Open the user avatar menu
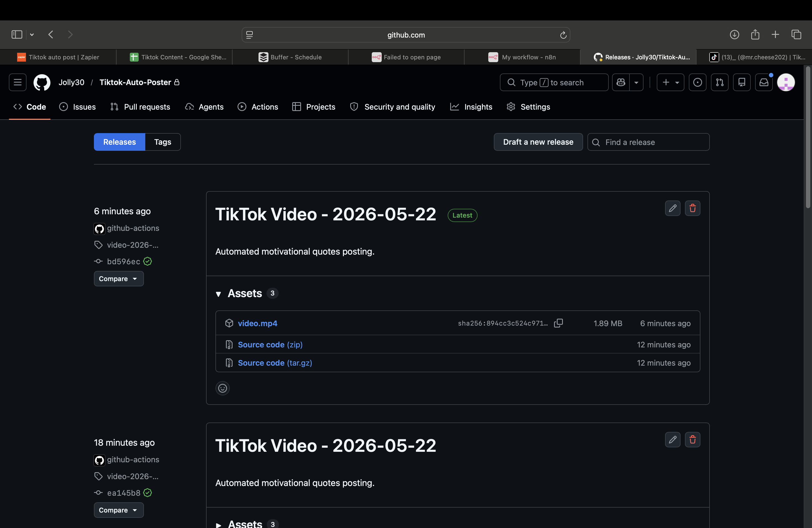The image size is (812, 528). [x=786, y=82]
